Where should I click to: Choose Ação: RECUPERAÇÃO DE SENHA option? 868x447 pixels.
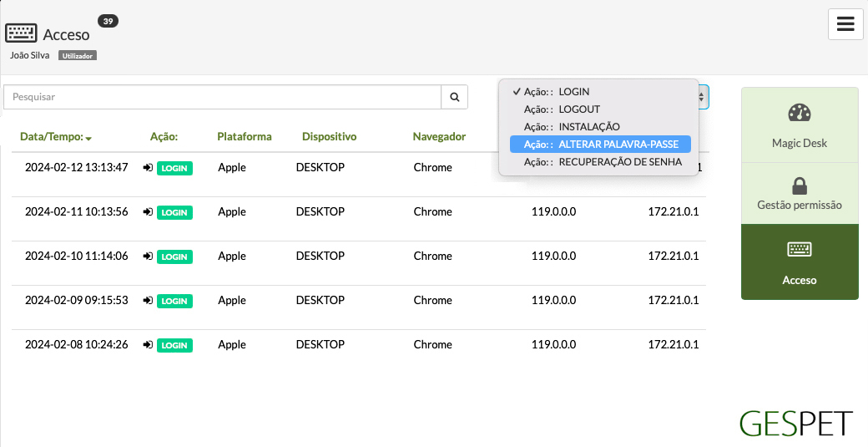tap(600, 162)
